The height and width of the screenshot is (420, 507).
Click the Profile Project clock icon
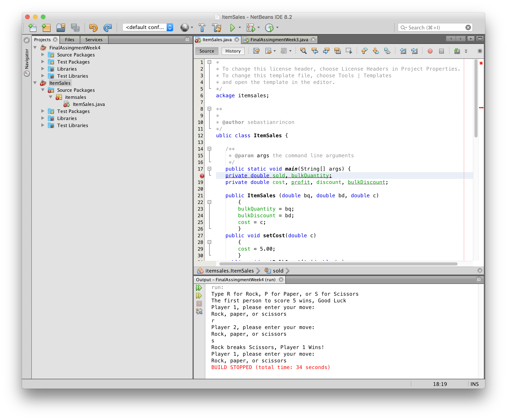269,27
